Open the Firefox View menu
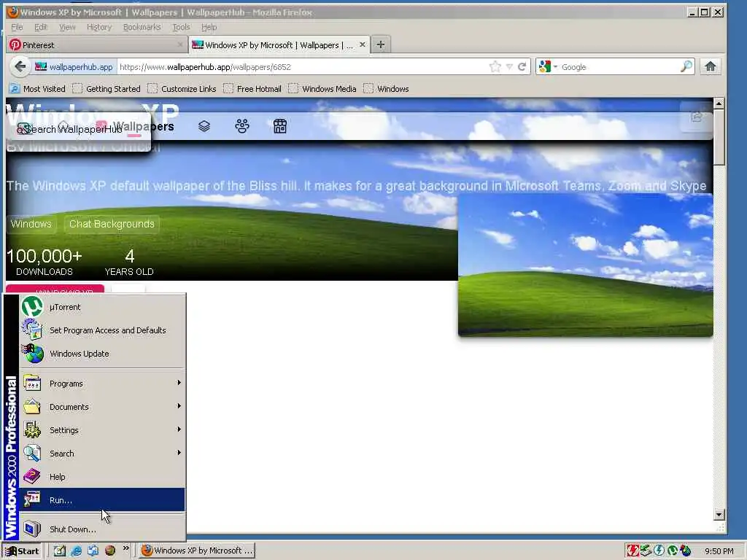The height and width of the screenshot is (560, 747). (67, 27)
